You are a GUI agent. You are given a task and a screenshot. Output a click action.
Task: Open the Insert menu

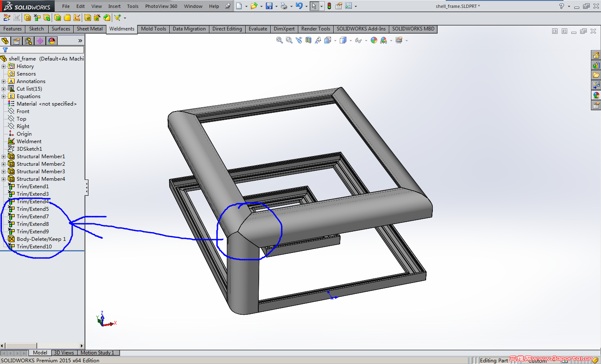(114, 6)
